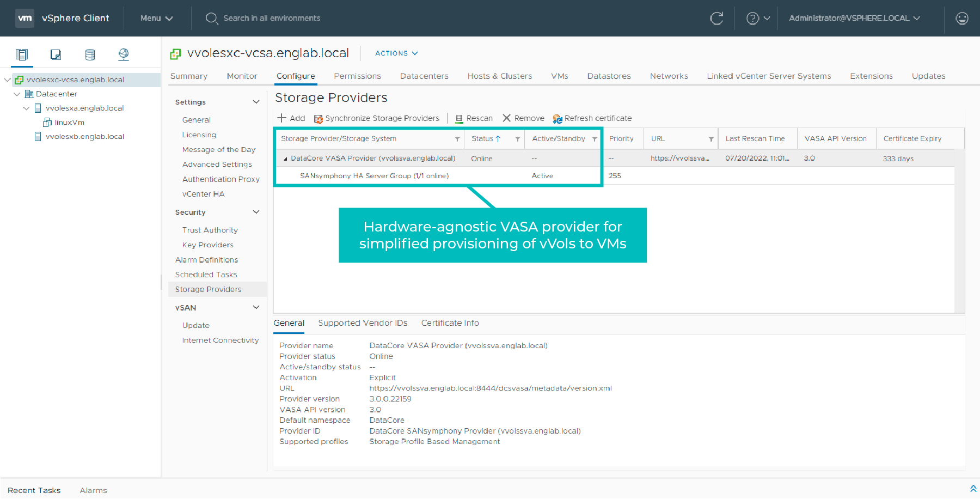Click the provider URL cell in the table
Screen dimensions: 980x499
coord(680,159)
